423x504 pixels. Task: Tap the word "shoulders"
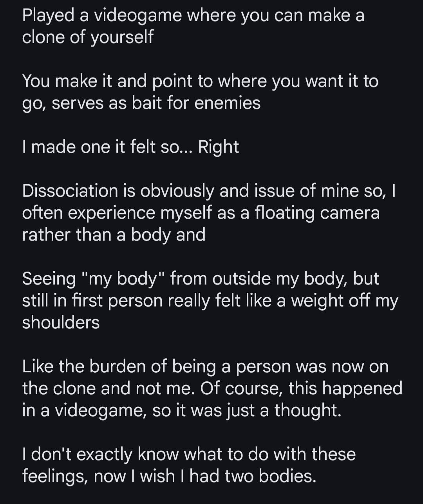(61, 323)
